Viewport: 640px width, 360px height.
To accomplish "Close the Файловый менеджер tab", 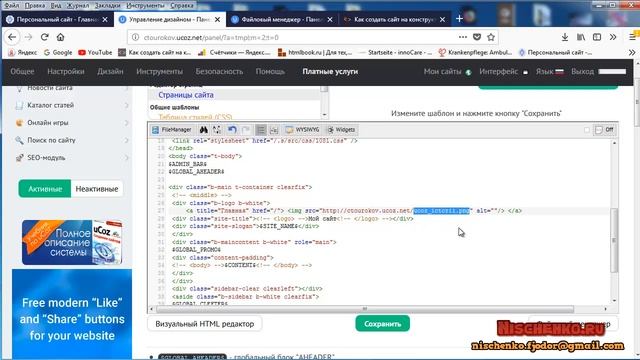I will tap(330, 19).
